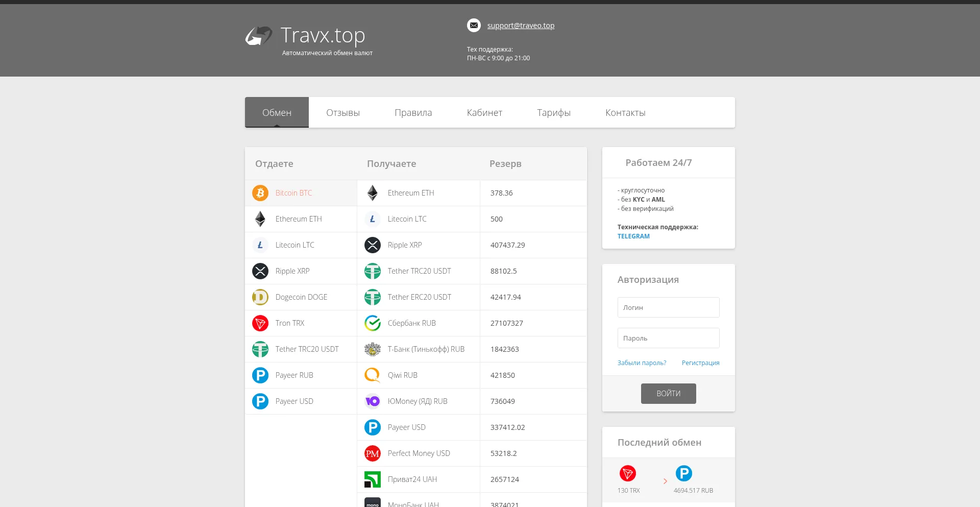
Task: Click the Travx.top logo icon
Action: (259, 36)
